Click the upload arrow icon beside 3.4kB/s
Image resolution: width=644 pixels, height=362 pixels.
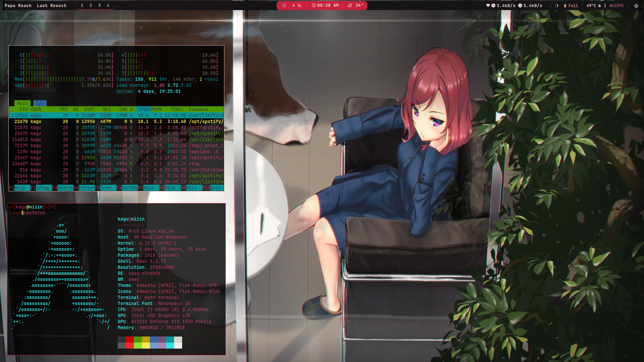click(493, 5)
